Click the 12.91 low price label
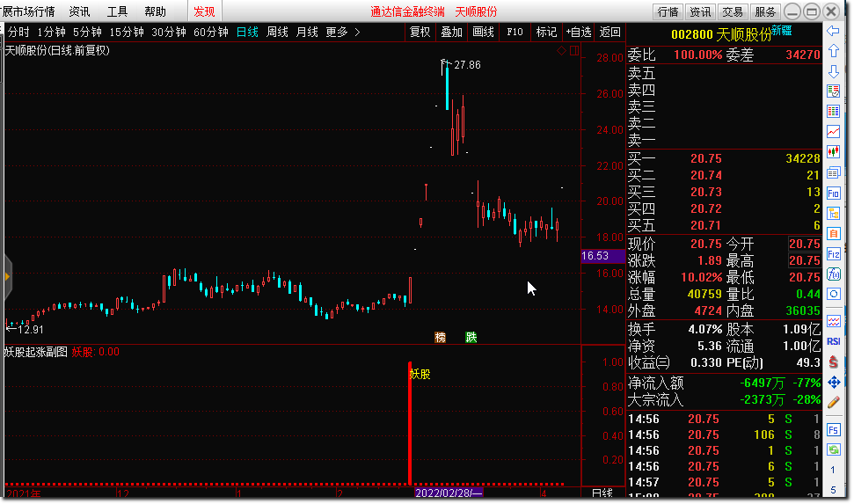The width and height of the screenshot is (854, 504). [x=31, y=330]
